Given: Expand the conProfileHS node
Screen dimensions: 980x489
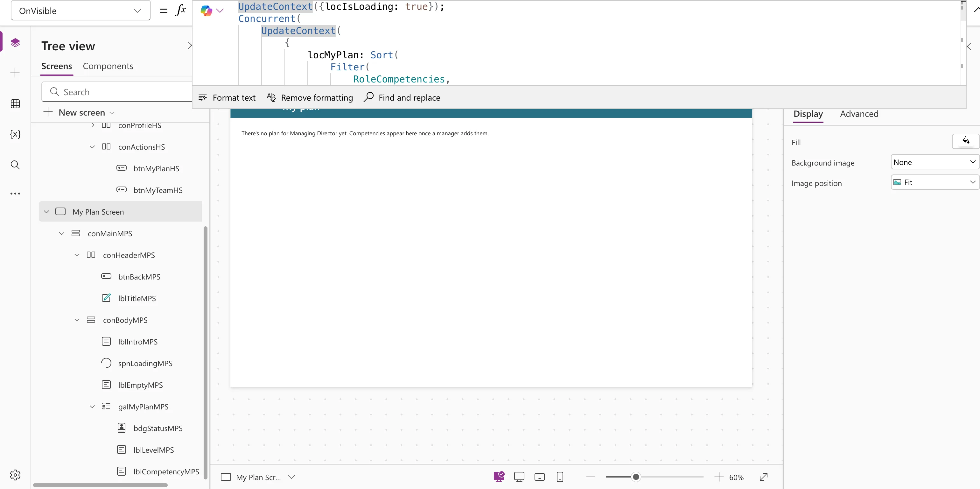Looking at the screenshot, I should [92, 125].
